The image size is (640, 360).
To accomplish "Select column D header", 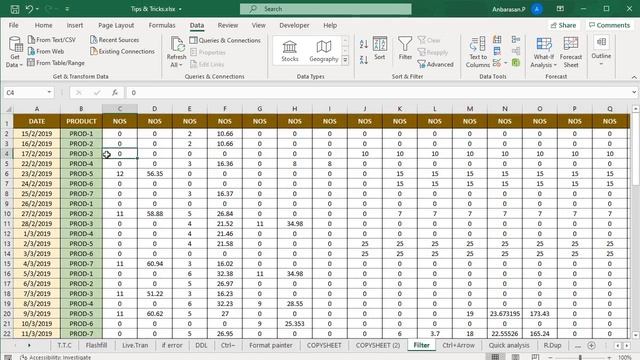I will tap(154, 109).
